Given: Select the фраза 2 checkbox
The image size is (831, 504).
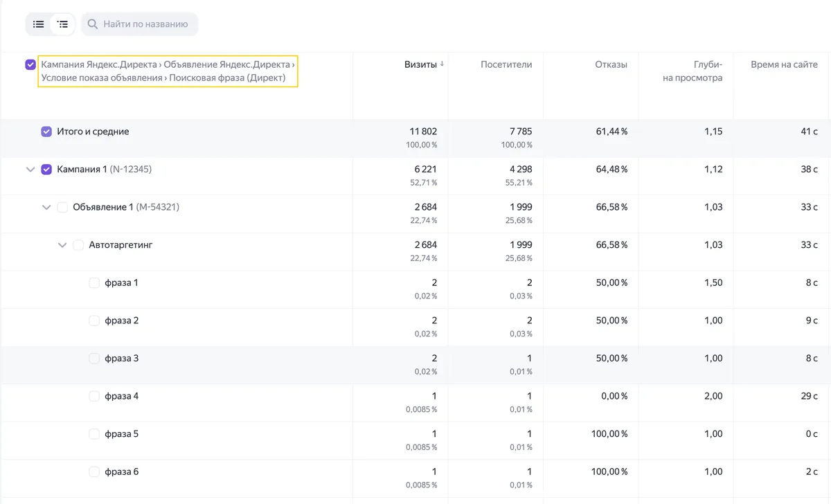Looking at the screenshot, I should click(94, 321).
